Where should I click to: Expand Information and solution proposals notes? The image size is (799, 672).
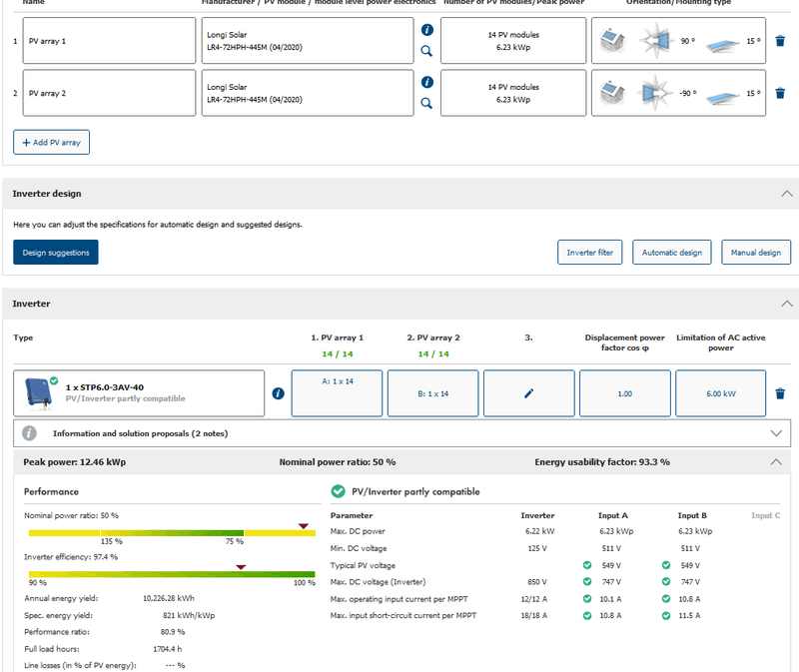[x=777, y=433]
